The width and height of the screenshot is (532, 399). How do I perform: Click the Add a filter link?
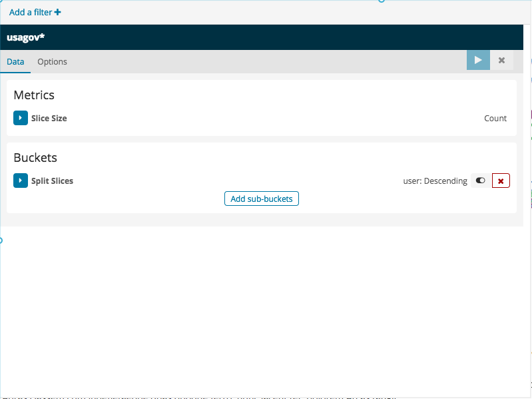pos(35,13)
